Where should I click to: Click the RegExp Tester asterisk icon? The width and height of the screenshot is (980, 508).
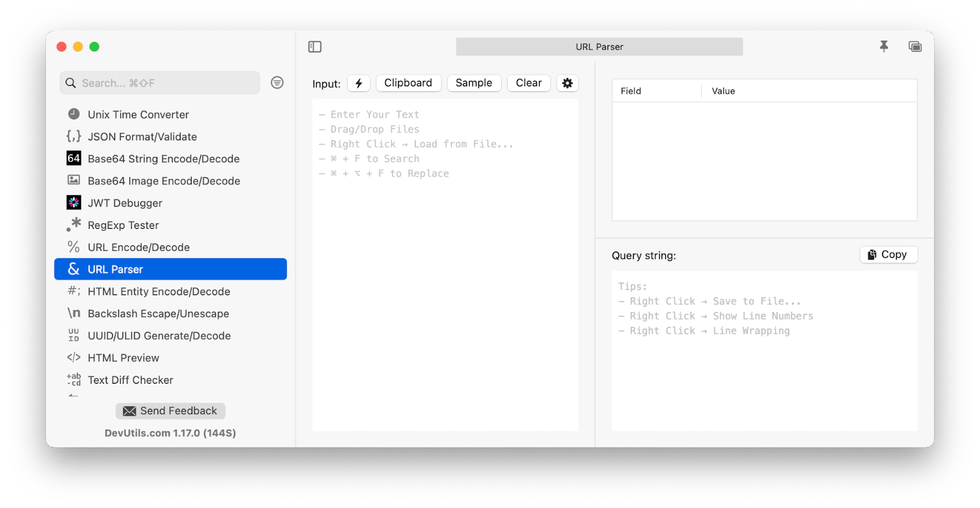pos(73,225)
